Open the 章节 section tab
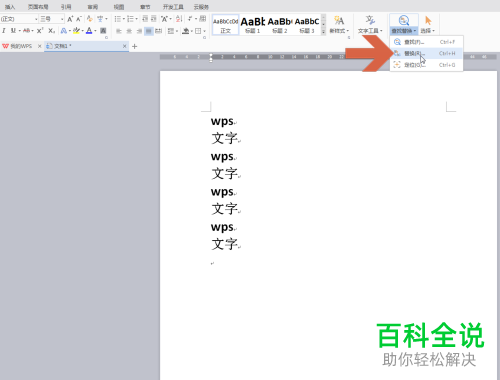Image resolution: width=500 pixels, height=380 pixels. pyautogui.click(x=145, y=7)
